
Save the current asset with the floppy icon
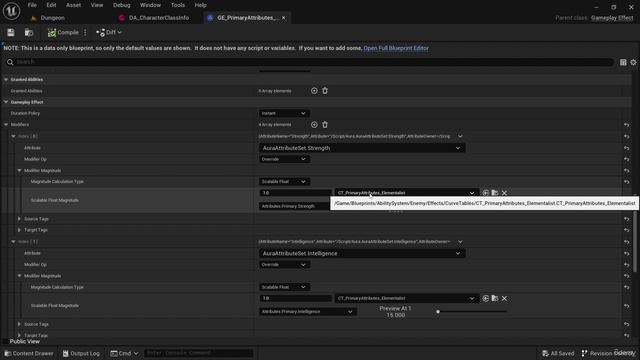11,32
